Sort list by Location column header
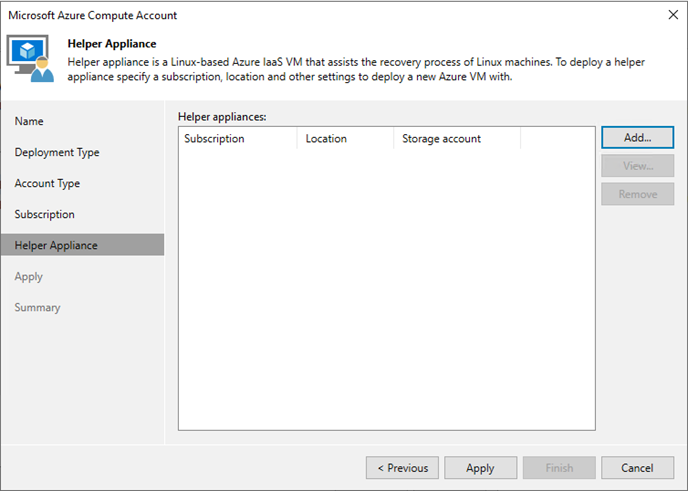Image resolution: width=688 pixels, height=491 pixels. pos(345,139)
